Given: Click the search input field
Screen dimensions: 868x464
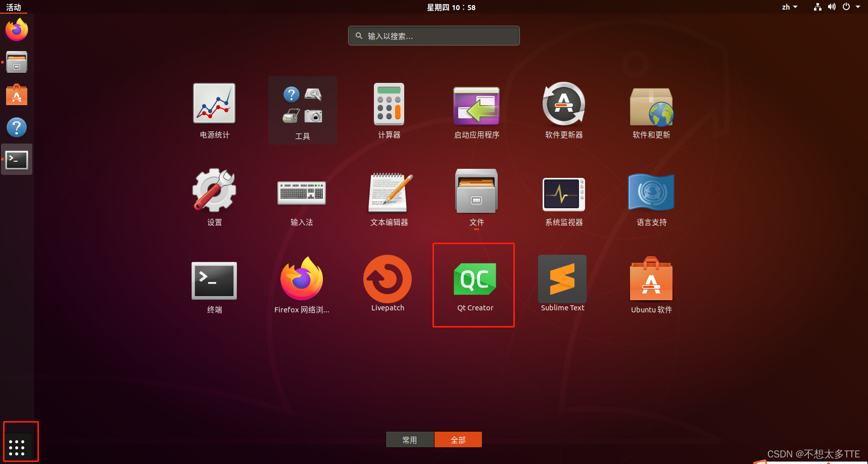Looking at the screenshot, I should [433, 35].
